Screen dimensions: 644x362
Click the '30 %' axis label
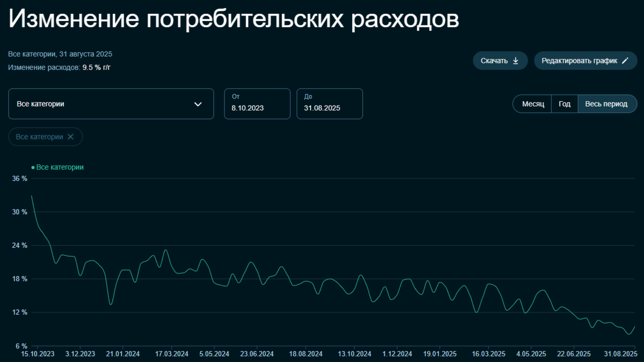(x=20, y=212)
